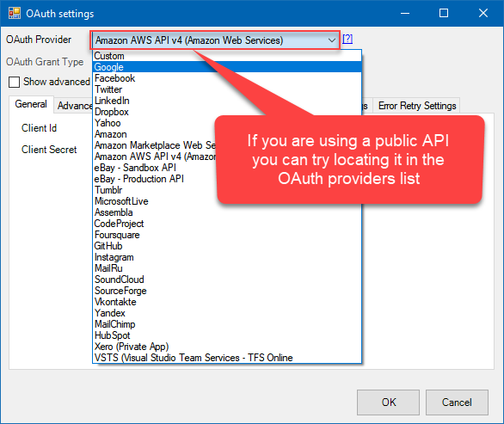The width and height of the screenshot is (504, 424).
Task: Choose Dropbox in the list
Action: pos(227,112)
